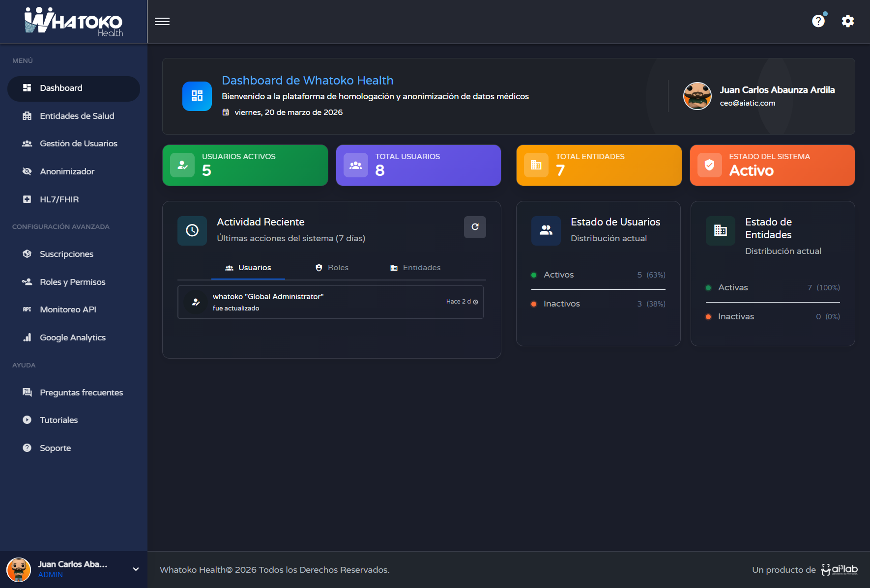Screen dimensions: 870x588
Task: Click the blue dashboard header icon
Action: click(197, 96)
